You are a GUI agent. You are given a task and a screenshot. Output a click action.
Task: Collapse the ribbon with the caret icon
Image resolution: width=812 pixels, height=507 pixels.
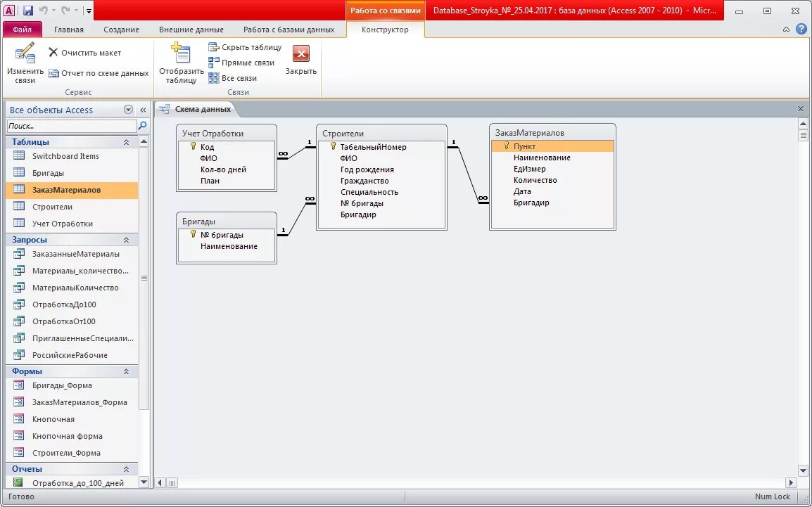786,30
